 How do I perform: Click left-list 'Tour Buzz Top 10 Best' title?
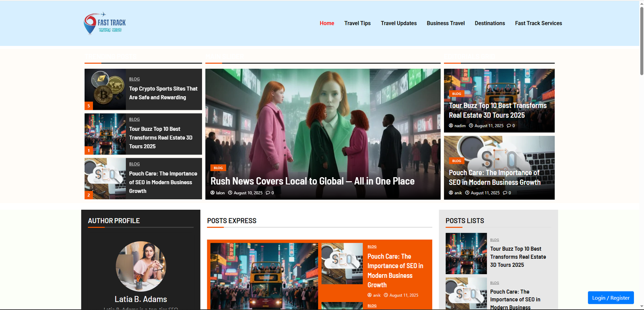pyautogui.click(x=161, y=138)
